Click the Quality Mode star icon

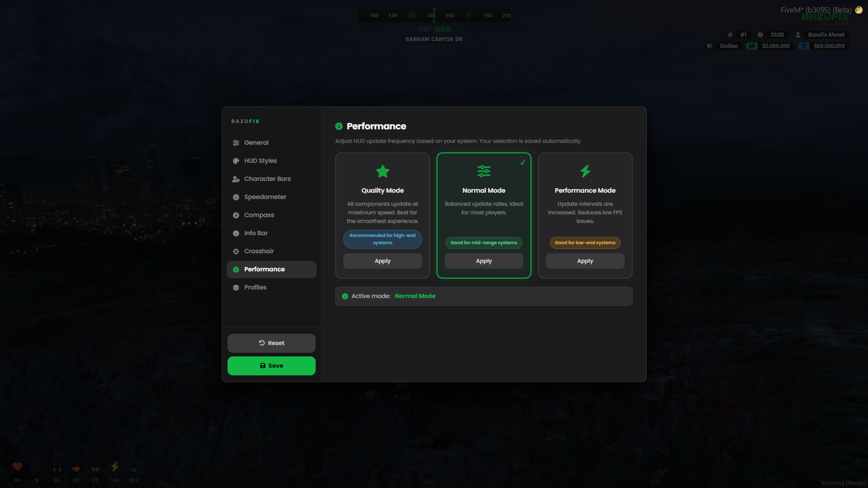point(383,171)
